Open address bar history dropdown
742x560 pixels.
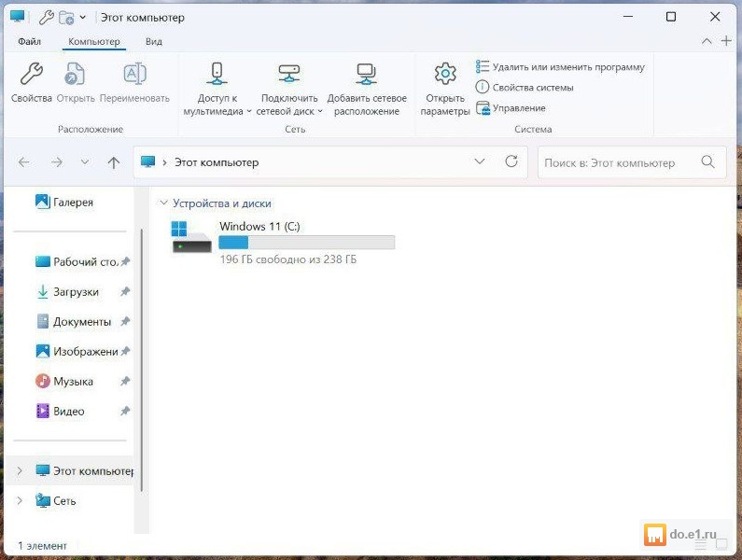(480, 161)
